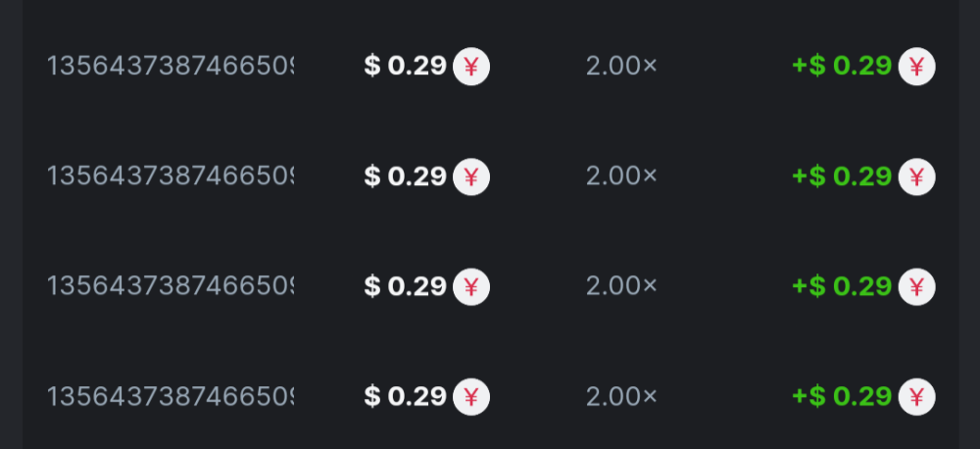Open the bet ID in the second row
Viewport: 980px width, 449px height.
(171, 176)
